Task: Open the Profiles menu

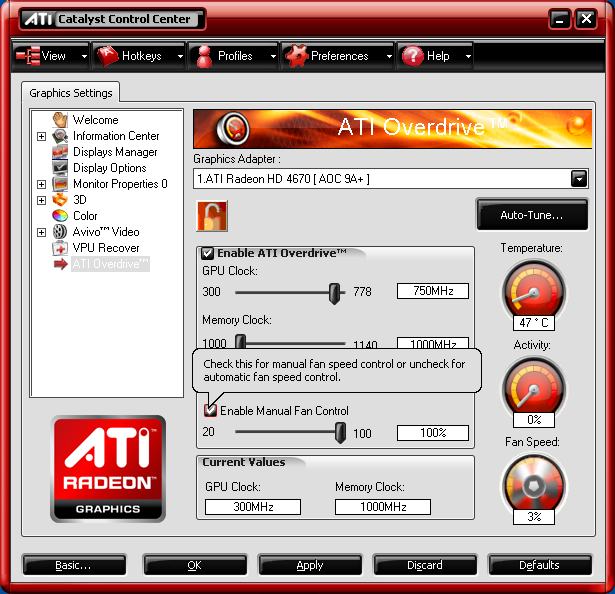Action: coord(234,56)
